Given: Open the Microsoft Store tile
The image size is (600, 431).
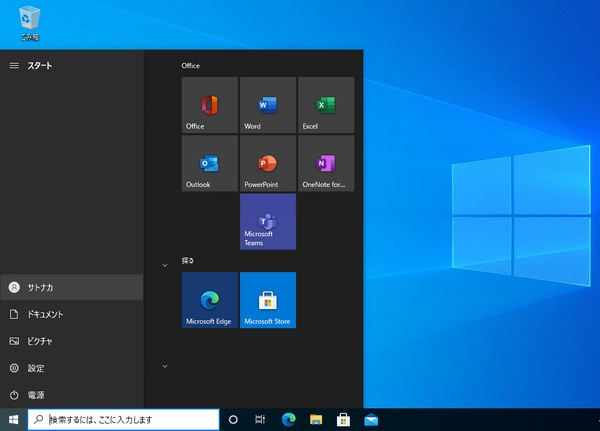Looking at the screenshot, I should point(268,300).
